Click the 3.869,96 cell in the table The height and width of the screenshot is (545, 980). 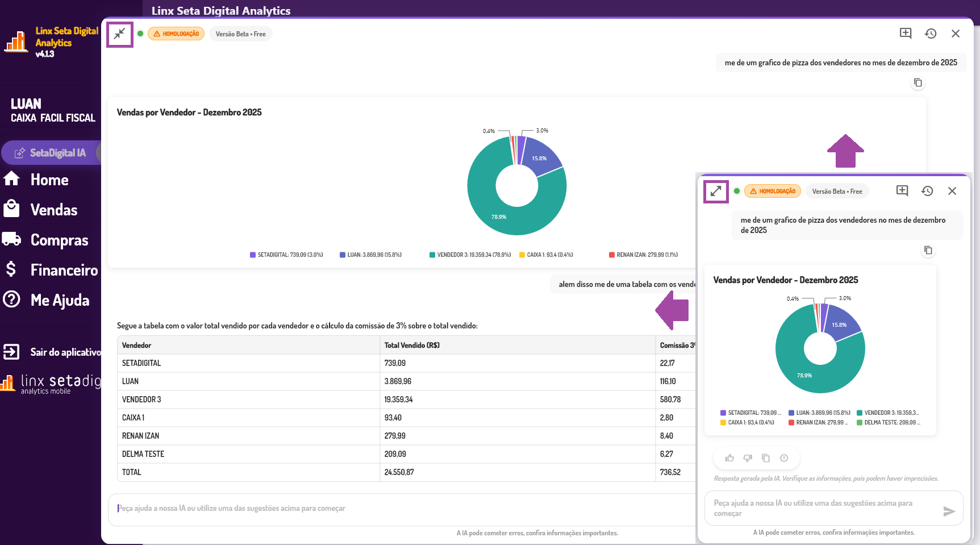click(518, 381)
